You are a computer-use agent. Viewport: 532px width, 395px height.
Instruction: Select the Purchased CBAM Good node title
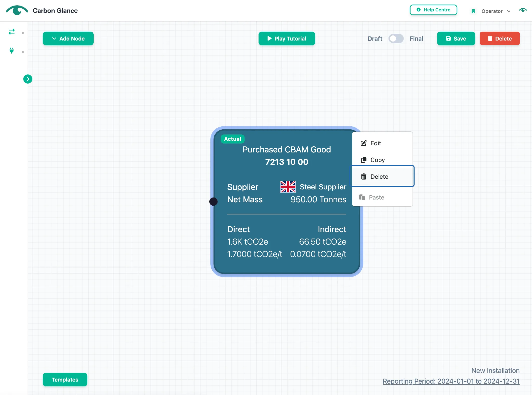click(287, 150)
